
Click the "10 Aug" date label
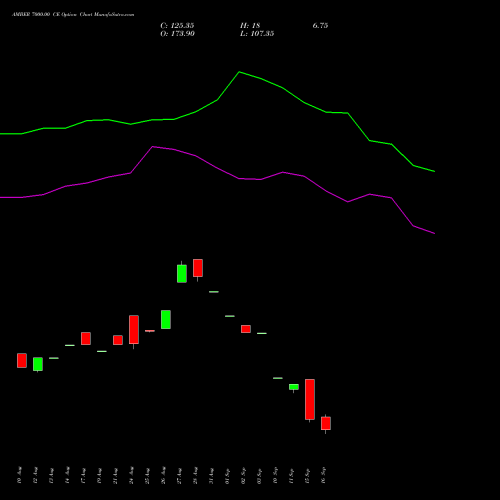19,475
